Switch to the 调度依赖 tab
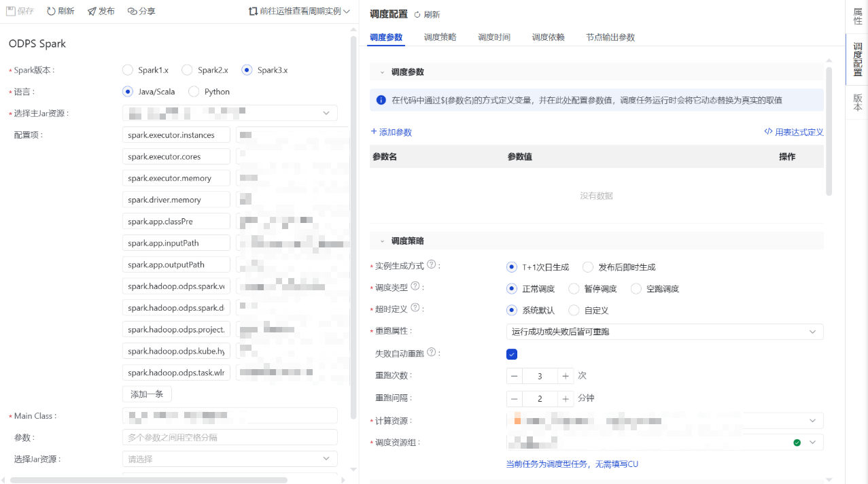868x484 pixels. tap(549, 37)
